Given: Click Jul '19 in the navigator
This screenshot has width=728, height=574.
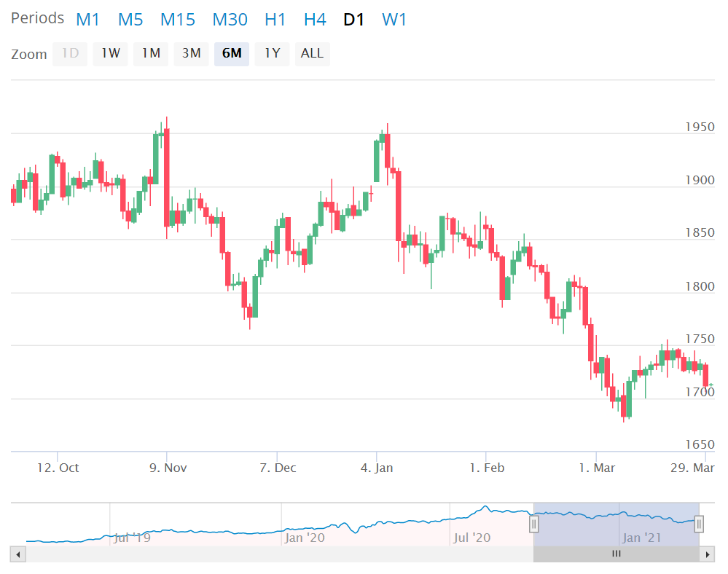Looking at the screenshot, I should click(x=132, y=538).
